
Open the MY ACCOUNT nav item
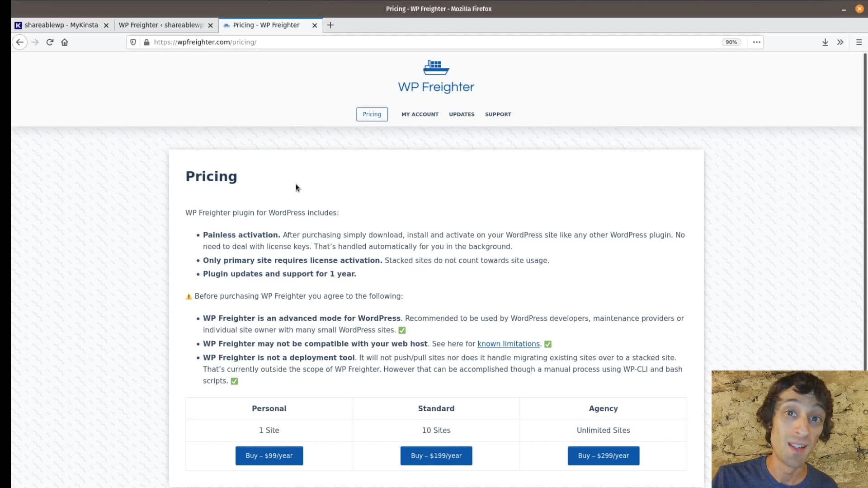[x=420, y=114]
